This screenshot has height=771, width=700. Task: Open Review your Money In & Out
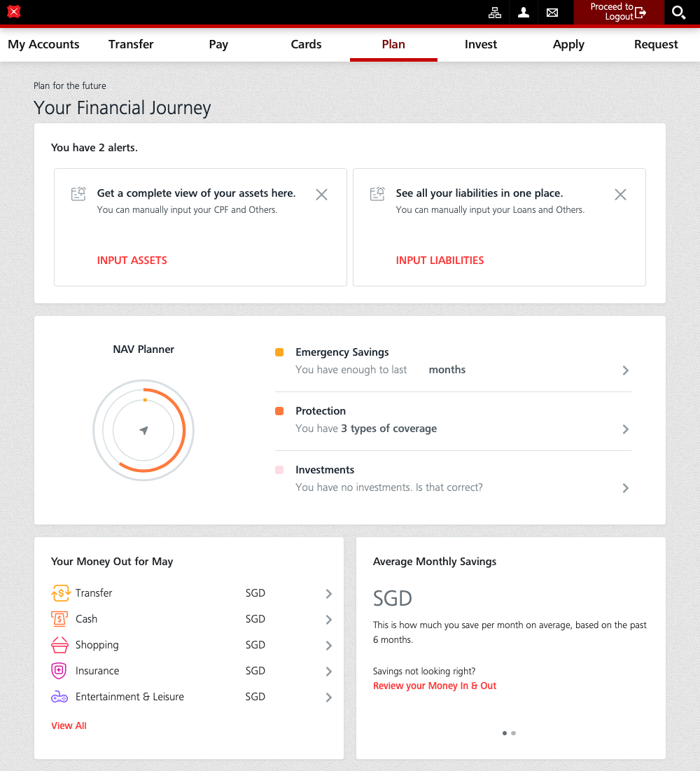click(x=435, y=686)
